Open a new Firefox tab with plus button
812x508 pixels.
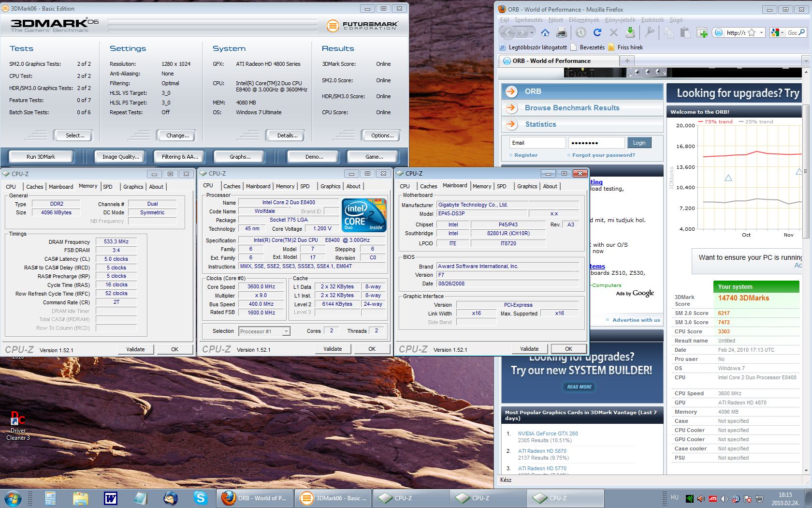[627, 61]
